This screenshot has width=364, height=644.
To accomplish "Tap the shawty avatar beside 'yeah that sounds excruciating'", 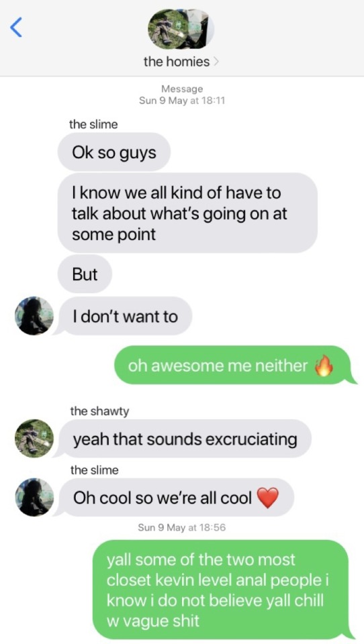I will pos(34,438).
